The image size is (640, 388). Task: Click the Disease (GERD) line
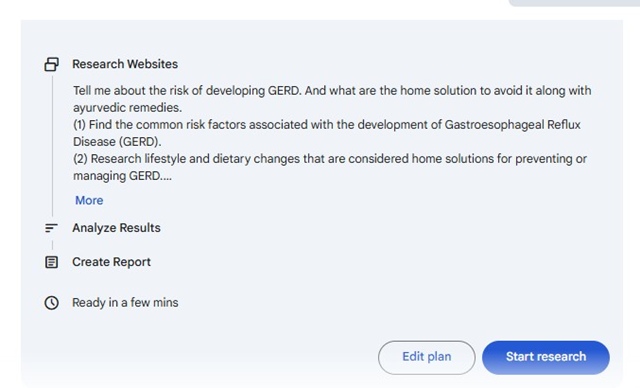[x=117, y=142]
